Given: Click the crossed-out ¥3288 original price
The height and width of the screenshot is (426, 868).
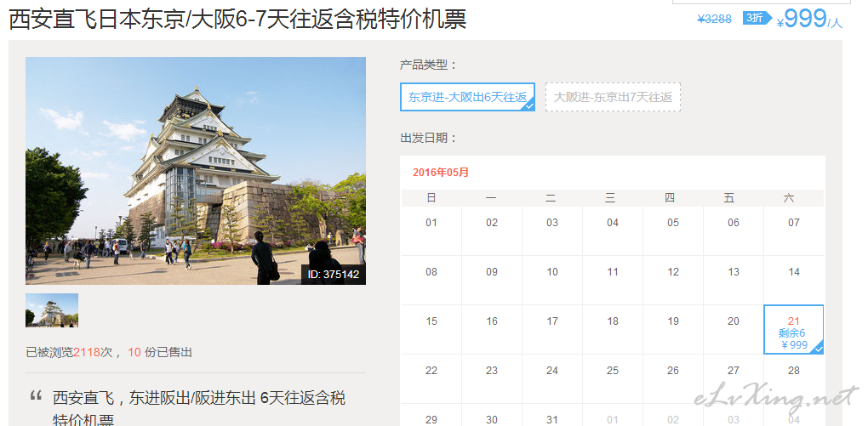Looking at the screenshot, I should pyautogui.click(x=715, y=20).
